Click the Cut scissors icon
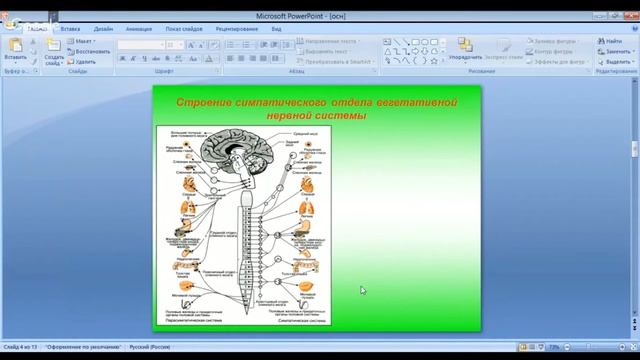 click(x=33, y=42)
